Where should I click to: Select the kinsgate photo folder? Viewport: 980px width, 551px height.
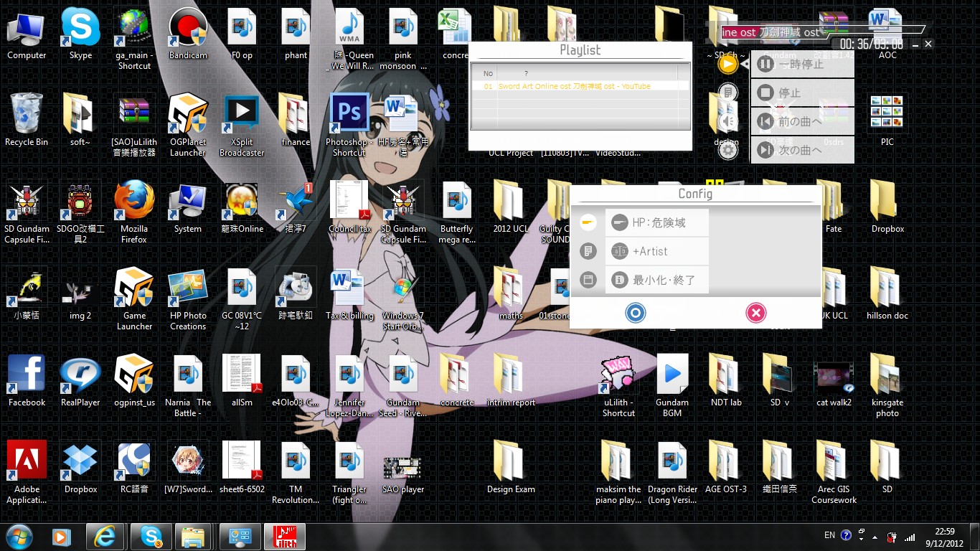click(887, 387)
